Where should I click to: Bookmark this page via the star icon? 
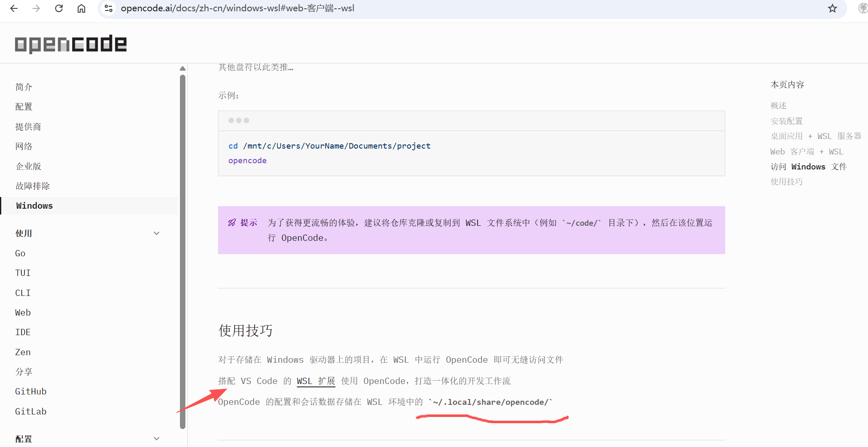click(833, 8)
